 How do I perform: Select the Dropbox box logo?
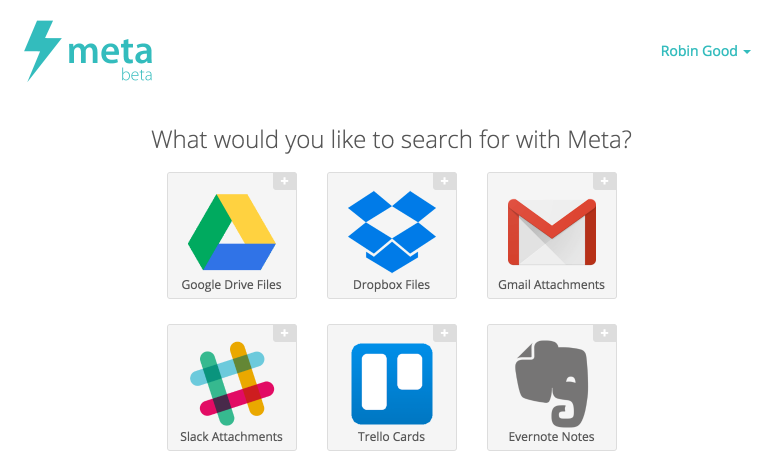pyautogui.click(x=392, y=232)
